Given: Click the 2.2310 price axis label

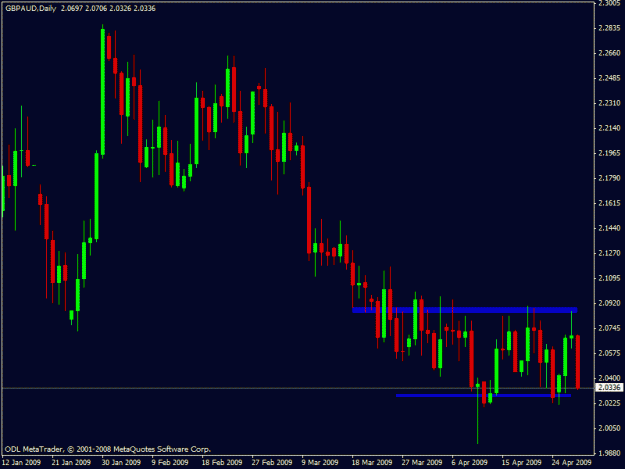Looking at the screenshot, I should point(609,103).
